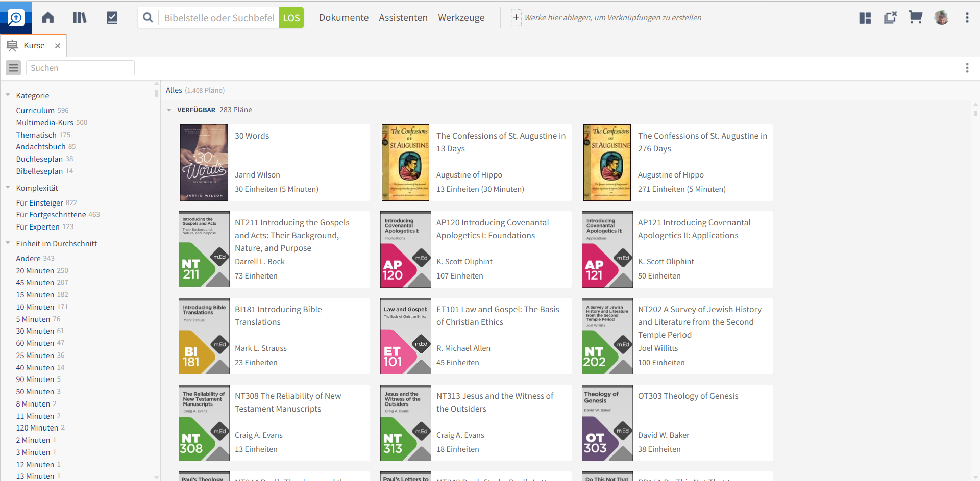Open BI181 Introducing Bible Translations title

click(278, 316)
